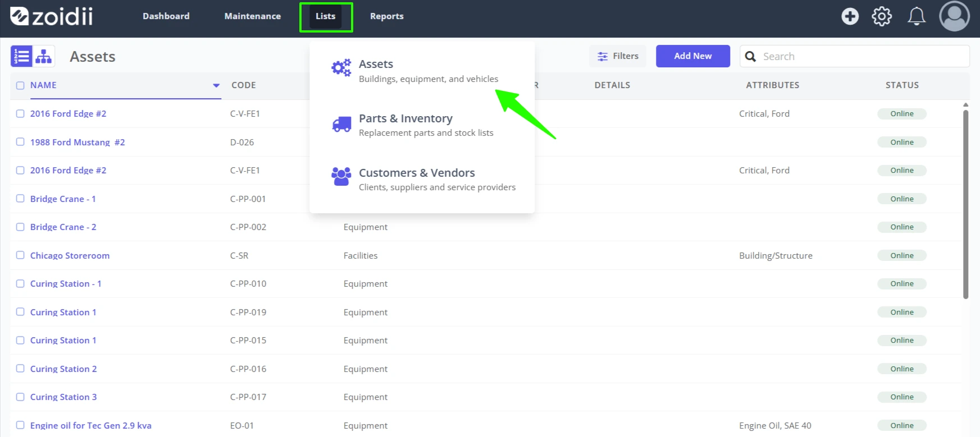Open the Curing Station - 1 link
980x437 pixels.
pyautogui.click(x=66, y=283)
